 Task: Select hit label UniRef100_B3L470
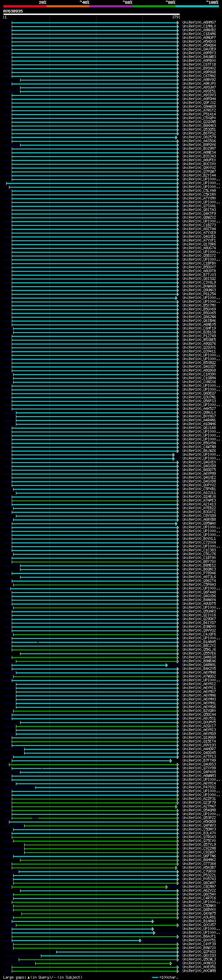click(199, 833)
